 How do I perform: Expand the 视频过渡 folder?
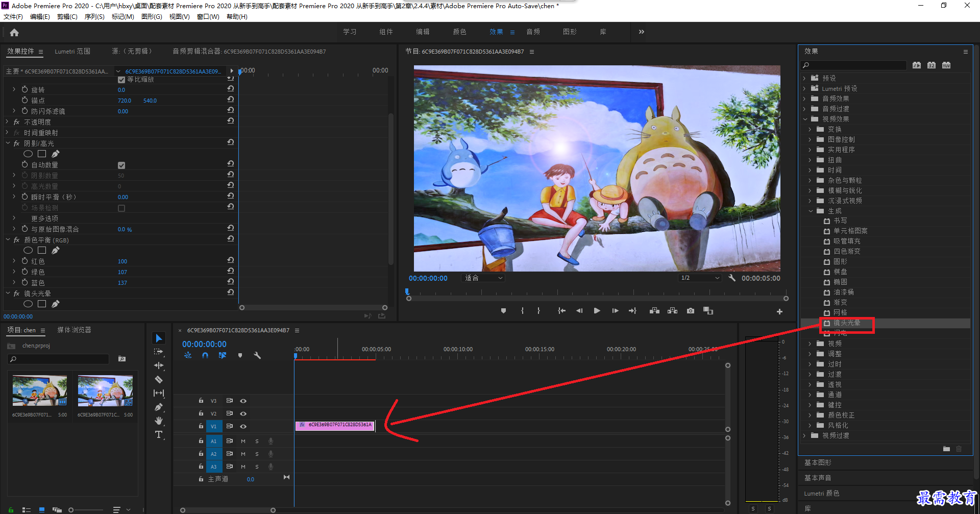804,435
